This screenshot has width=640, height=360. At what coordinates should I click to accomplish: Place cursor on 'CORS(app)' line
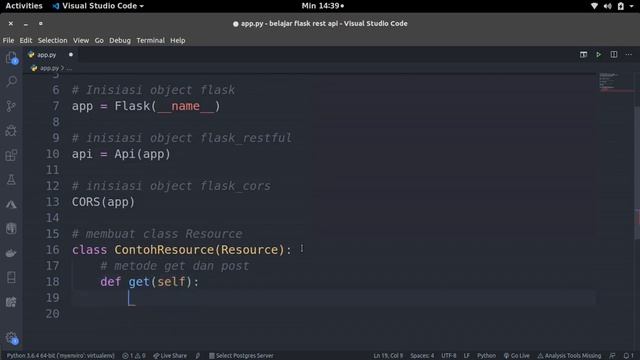pyautogui.click(x=103, y=202)
